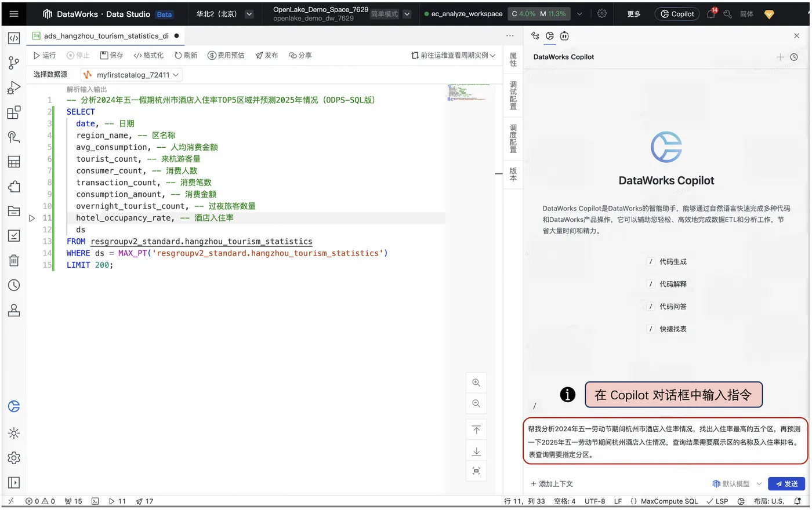Click the terminal icon in status bar
The image size is (812, 510).
[95, 501]
